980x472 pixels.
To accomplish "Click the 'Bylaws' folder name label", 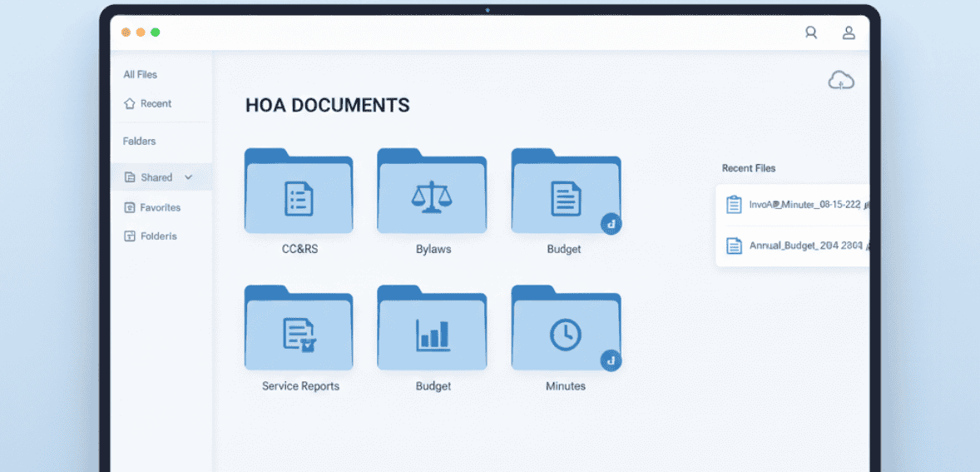I will tap(433, 249).
